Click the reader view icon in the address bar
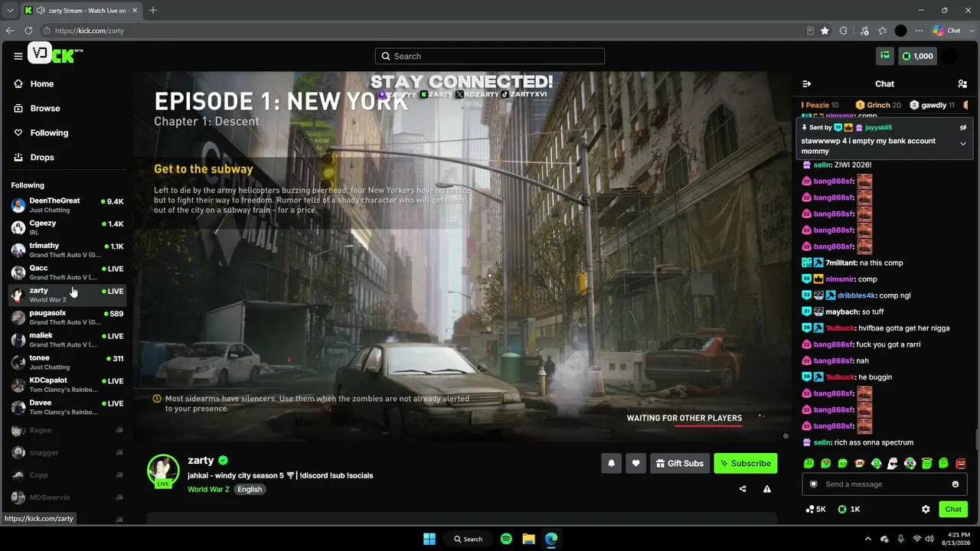The height and width of the screenshot is (551, 980). pyautogui.click(x=810, y=31)
